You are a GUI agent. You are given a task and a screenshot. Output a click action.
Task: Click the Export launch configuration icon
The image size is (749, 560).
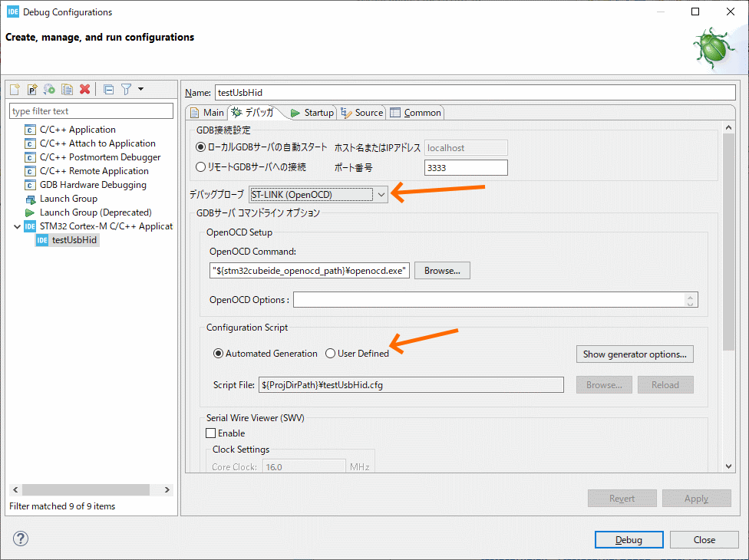(49, 90)
